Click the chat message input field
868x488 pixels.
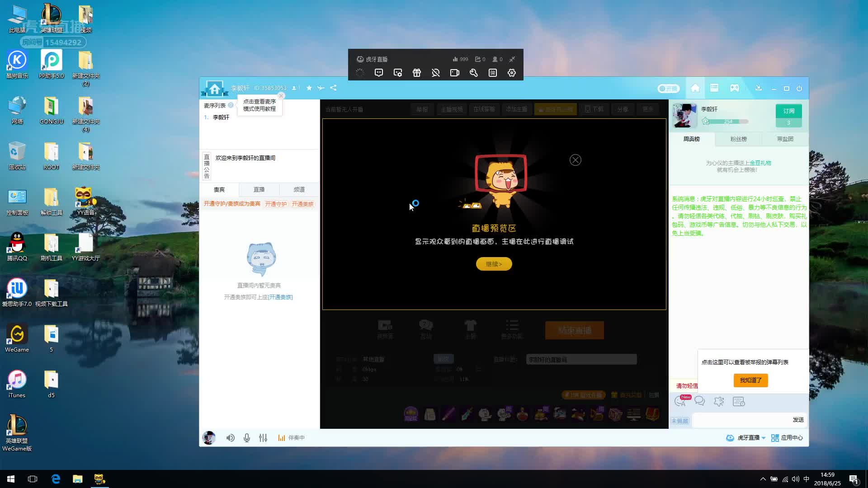pyautogui.click(x=741, y=420)
